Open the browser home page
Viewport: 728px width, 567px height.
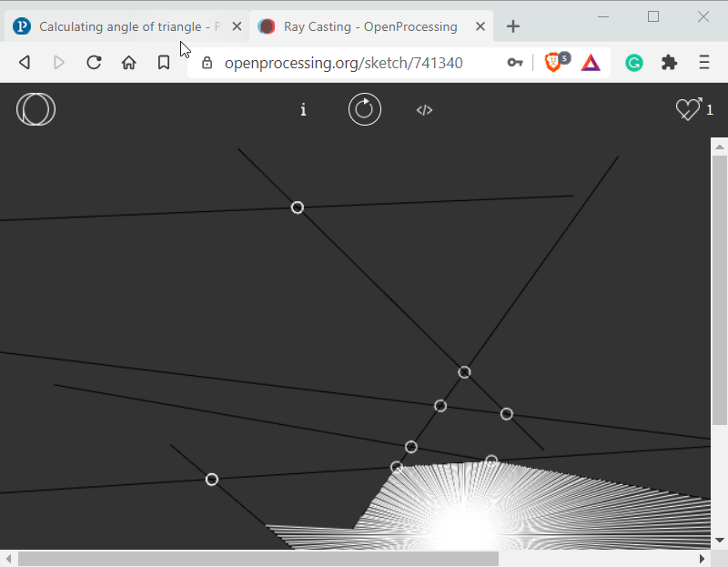(128, 62)
